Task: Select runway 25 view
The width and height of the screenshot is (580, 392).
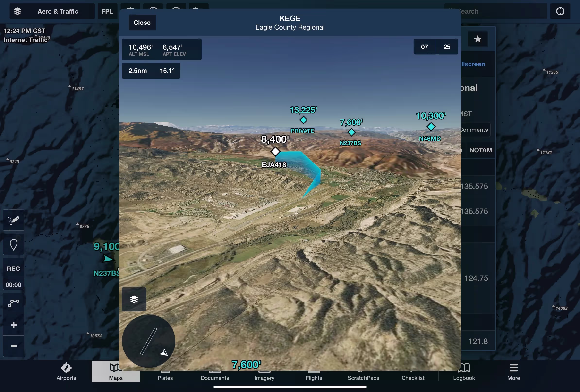Action: (x=447, y=47)
